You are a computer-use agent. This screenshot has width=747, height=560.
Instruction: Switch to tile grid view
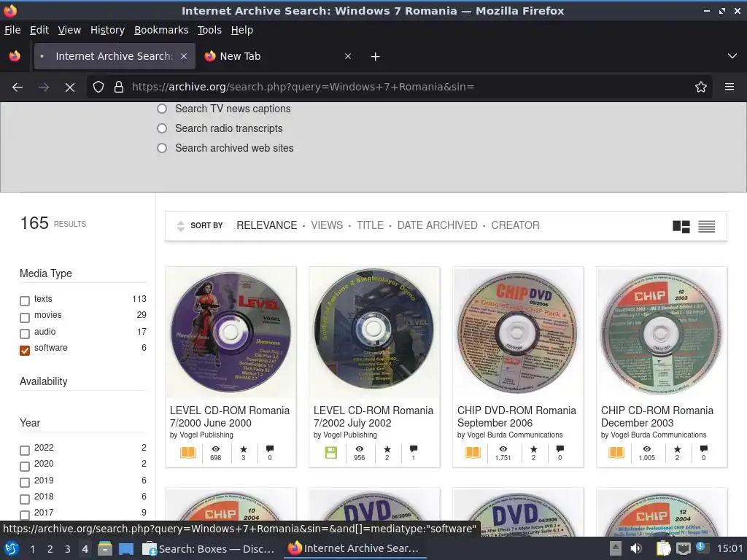point(681,227)
